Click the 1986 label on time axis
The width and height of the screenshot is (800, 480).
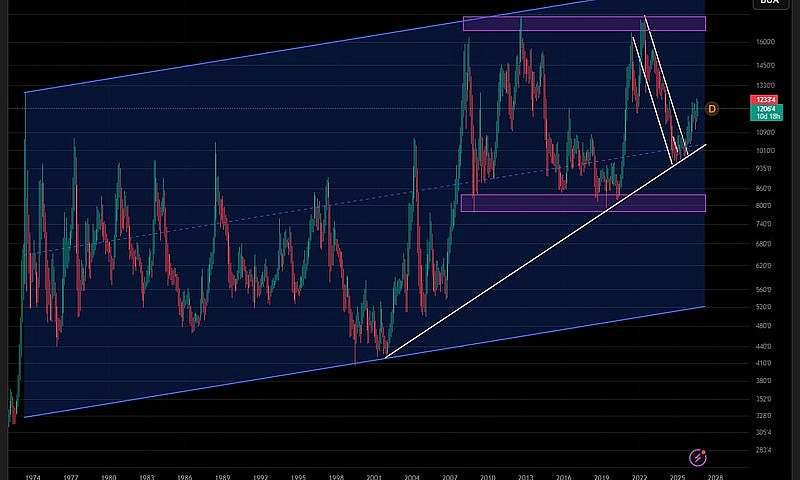point(185,477)
